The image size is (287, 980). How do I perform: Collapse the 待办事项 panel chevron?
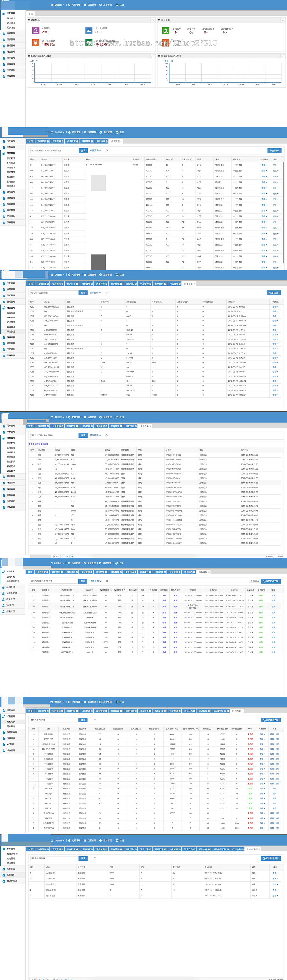pos(283,20)
